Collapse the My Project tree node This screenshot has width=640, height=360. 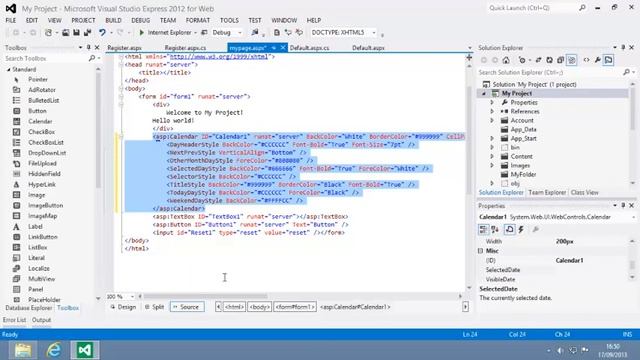[484, 93]
